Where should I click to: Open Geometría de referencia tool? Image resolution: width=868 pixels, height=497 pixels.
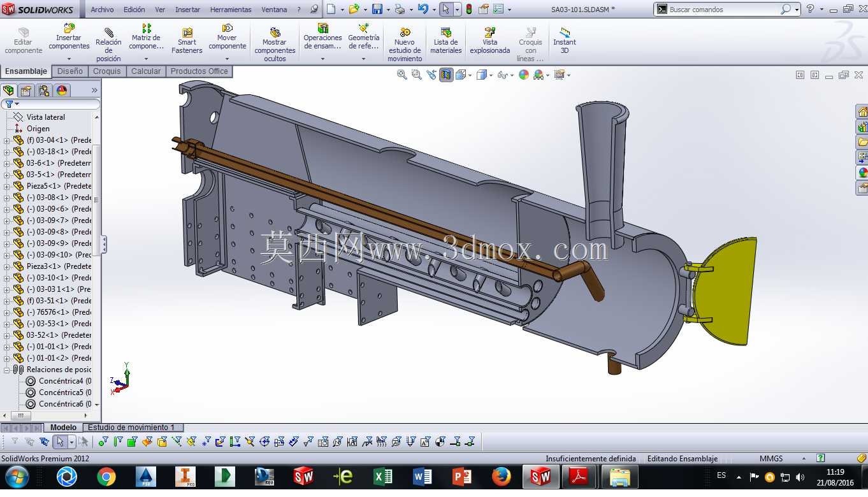tap(363, 38)
